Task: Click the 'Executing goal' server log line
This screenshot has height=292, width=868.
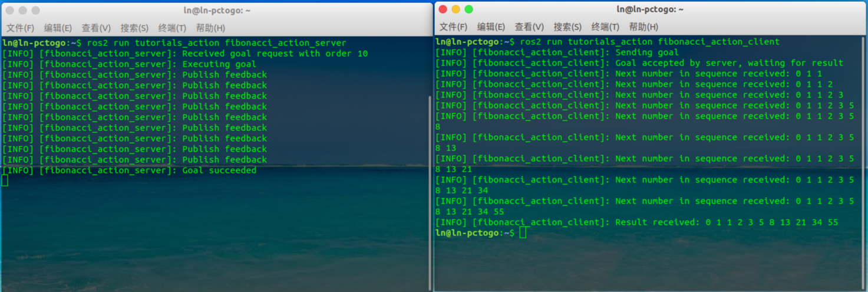Action: coord(129,64)
